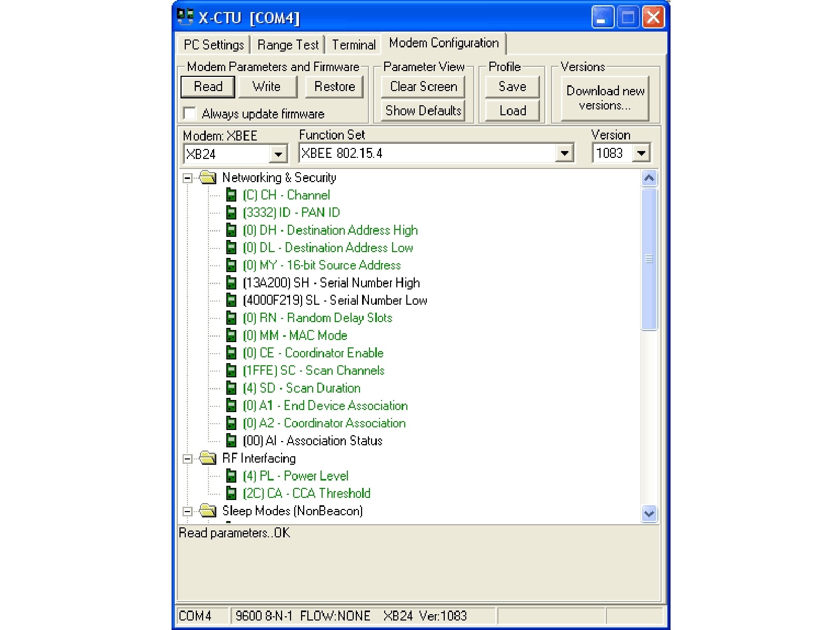Image resolution: width=840 pixels, height=630 pixels.
Task: Click the Write button
Action: point(267,87)
